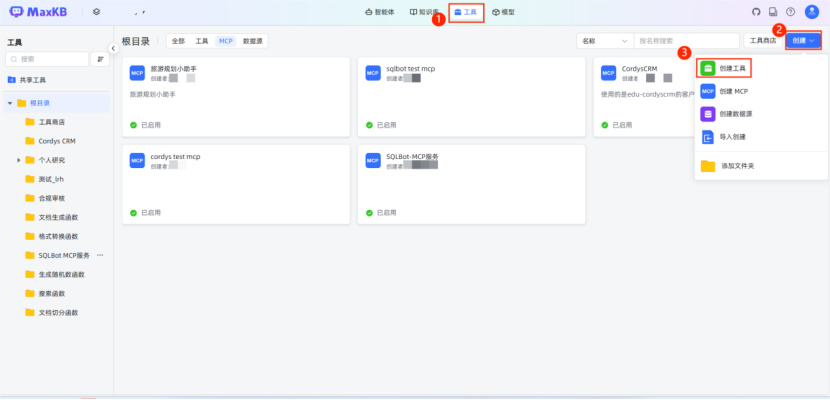Focus the 按名称搜索 input field
The width and height of the screenshot is (830, 400).
[687, 41]
